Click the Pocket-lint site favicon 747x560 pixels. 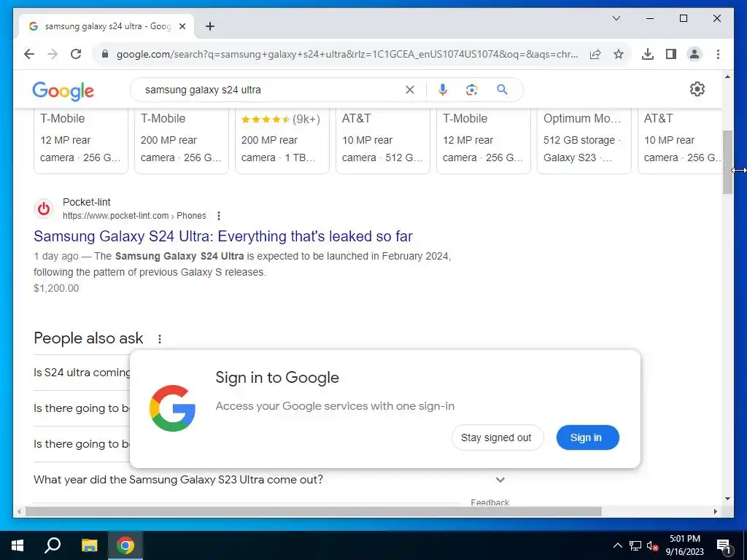tap(43, 209)
